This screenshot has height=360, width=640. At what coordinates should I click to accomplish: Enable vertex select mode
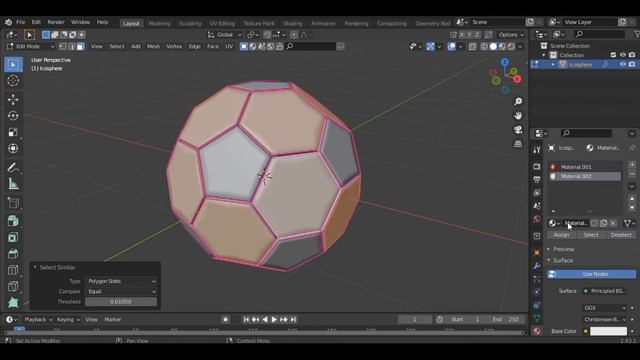62,47
